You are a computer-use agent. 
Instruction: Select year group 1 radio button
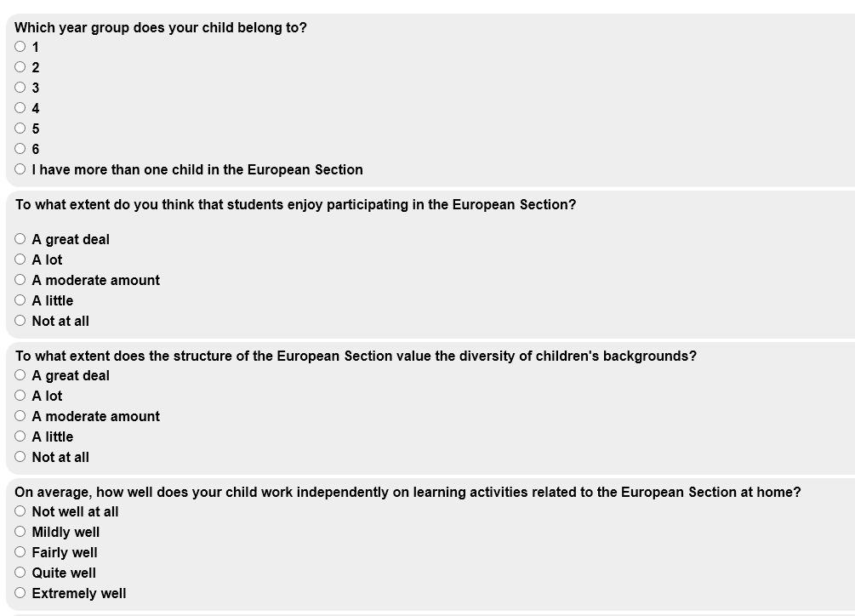pos(20,47)
